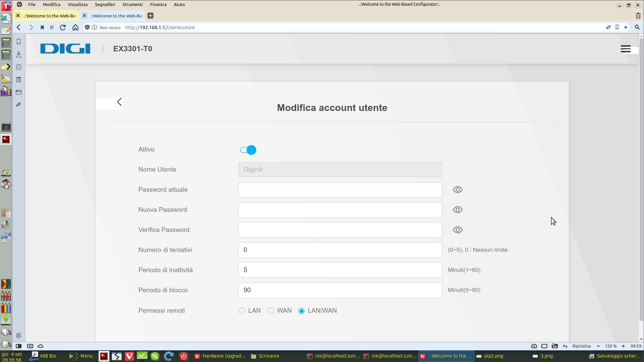Reload the page with the refresh icon
644x362 pixels.
pos(63,27)
